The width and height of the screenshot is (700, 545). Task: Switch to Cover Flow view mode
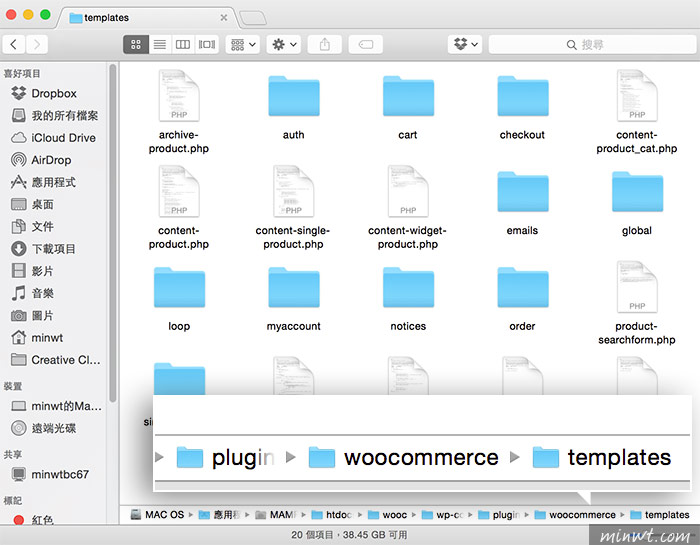coord(207,44)
